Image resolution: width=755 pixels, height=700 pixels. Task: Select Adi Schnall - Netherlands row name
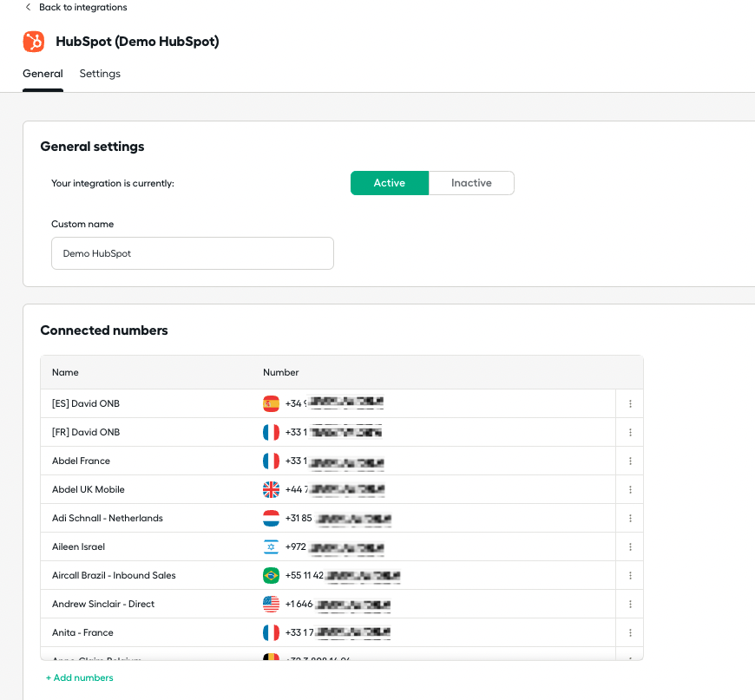coord(108,518)
